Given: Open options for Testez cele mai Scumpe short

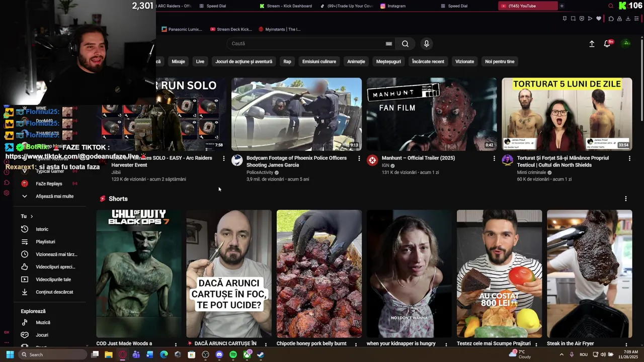Looking at the screenshot, I should (536, 344).
